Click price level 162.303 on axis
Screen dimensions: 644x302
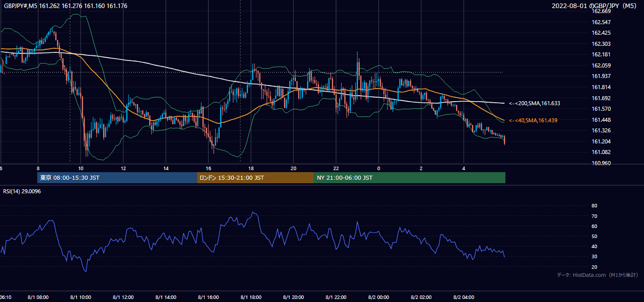601,44
